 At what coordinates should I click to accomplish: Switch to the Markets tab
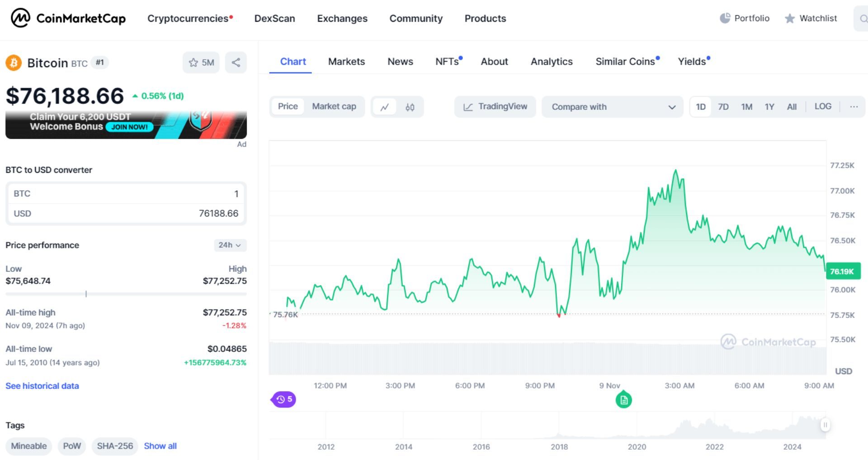point(346,62)
